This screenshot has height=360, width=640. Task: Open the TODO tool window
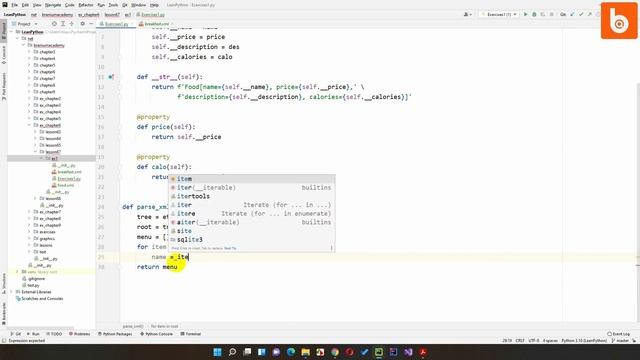54,334
